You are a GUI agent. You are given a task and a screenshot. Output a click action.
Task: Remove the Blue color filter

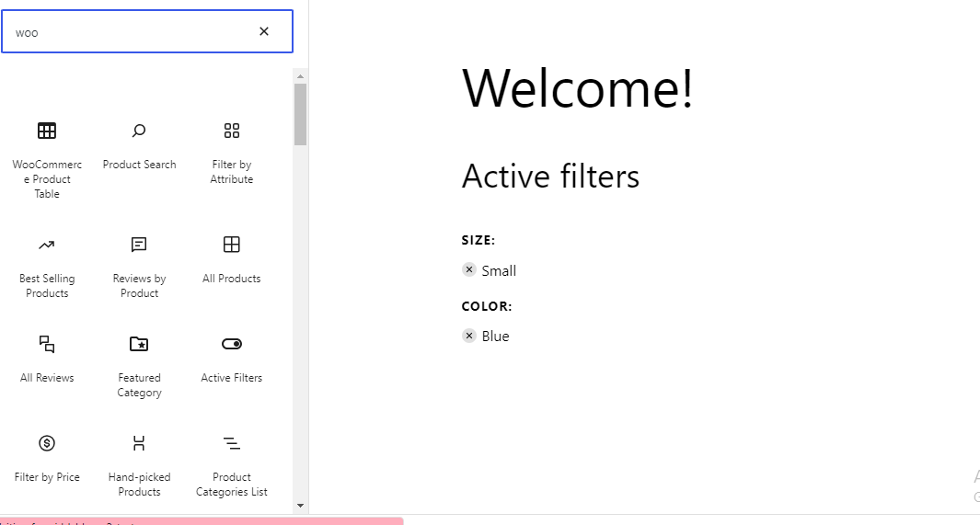[469, 336]
